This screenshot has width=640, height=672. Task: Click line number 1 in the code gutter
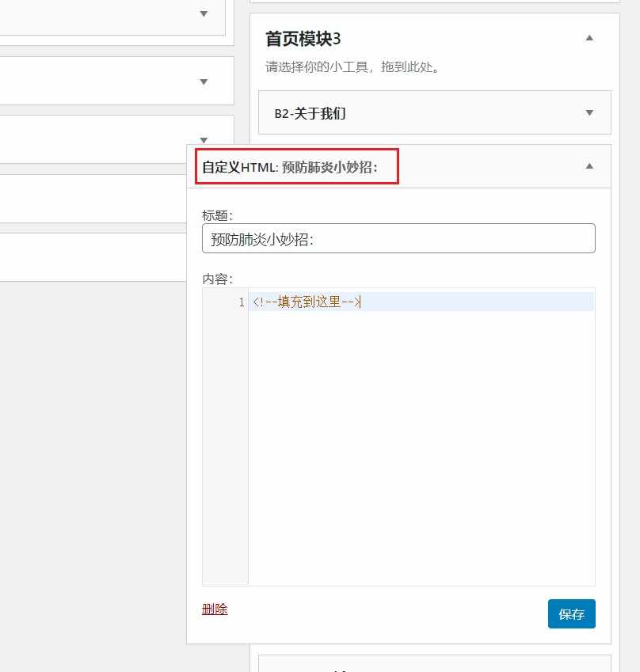pyautogui.click(x=240, y=302)
